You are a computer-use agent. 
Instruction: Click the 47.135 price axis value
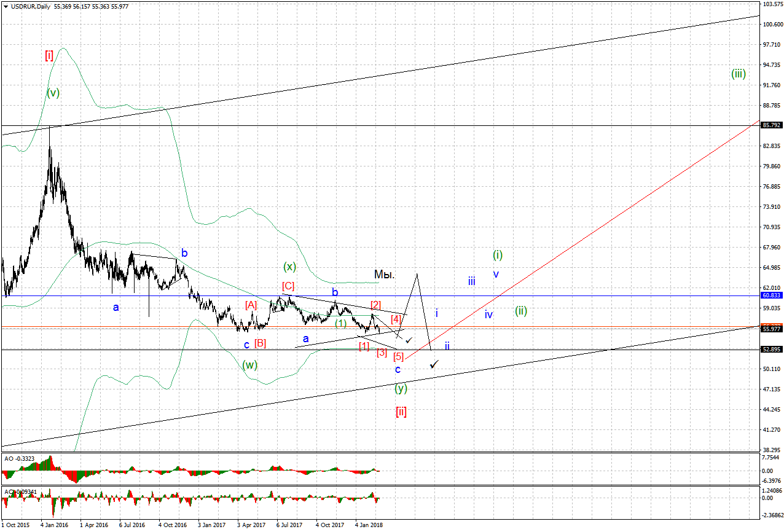[772, 389]
